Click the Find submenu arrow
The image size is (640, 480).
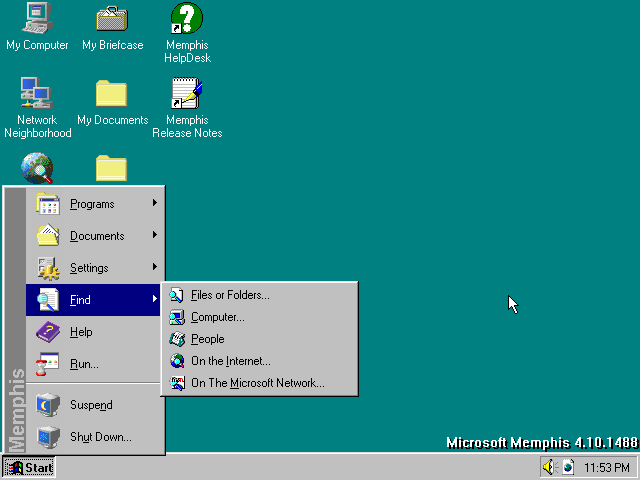coord(155,298)
